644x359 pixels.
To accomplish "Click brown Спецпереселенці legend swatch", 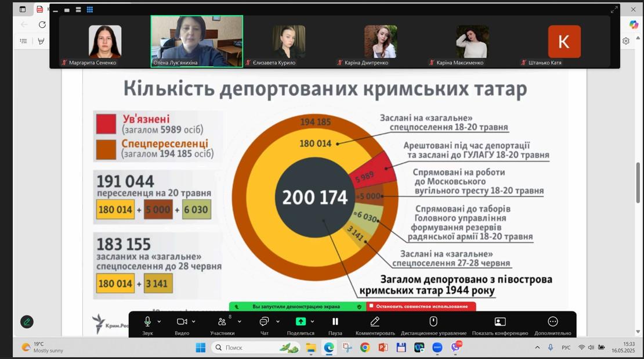I will (106, 150).
